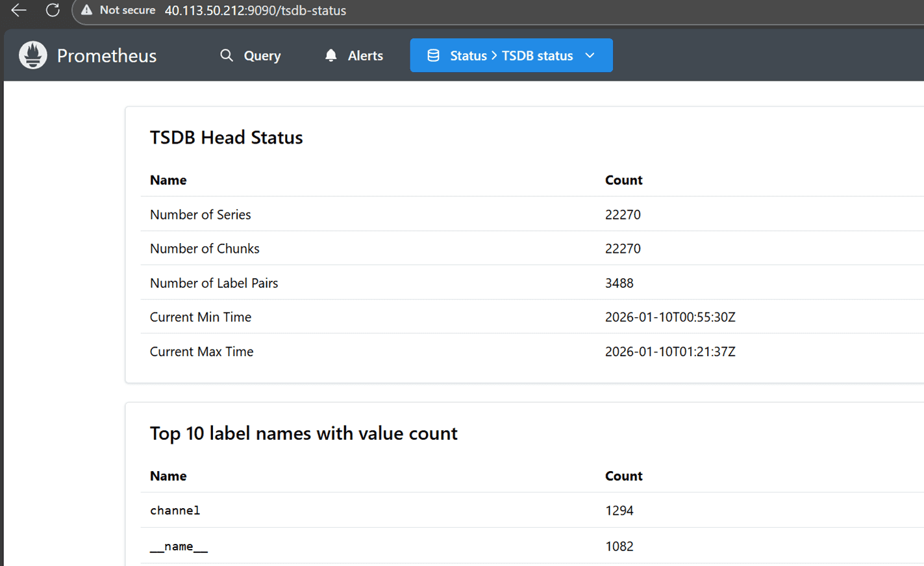Click the Not secure site info label
This screenshot has width=924, height=566.
point(127,10)
